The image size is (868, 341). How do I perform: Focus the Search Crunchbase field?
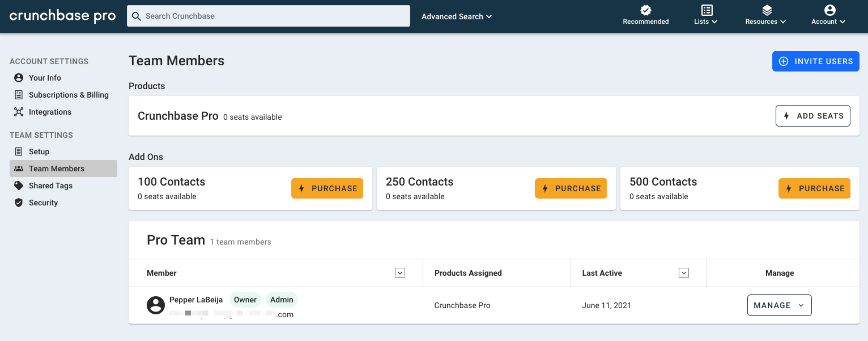(269, 16)
